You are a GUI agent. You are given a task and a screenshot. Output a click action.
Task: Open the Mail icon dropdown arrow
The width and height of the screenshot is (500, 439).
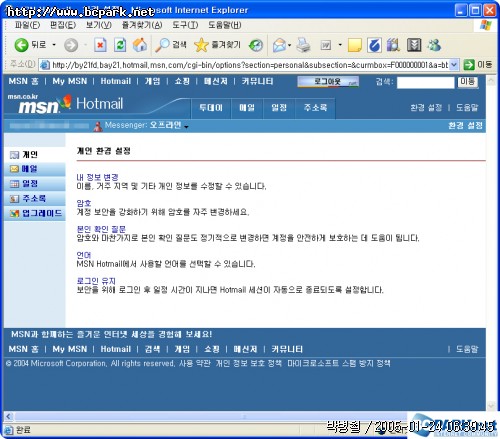[289, 45]
